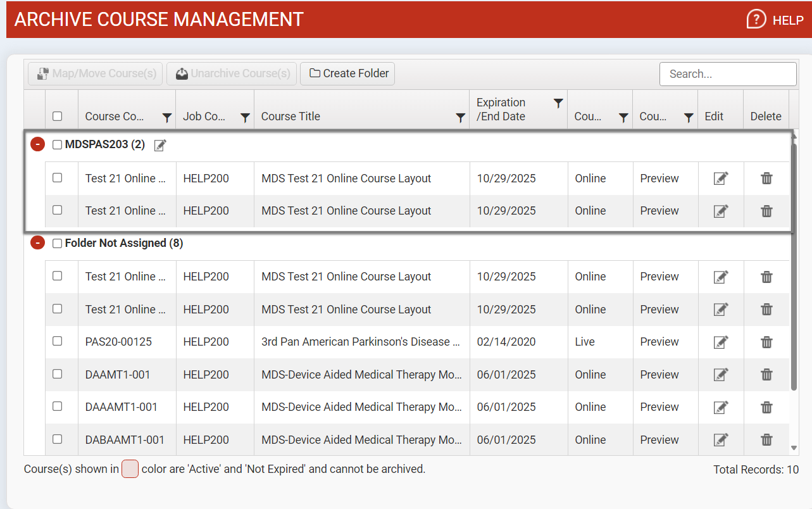Viewport: 812px width, 509px height.
Task: Filter the Job Code column
Action: pos(245,117)
